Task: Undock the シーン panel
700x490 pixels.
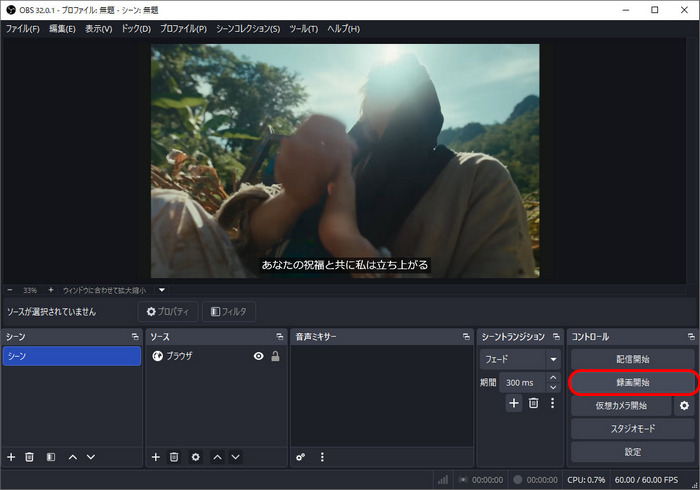Action: pyautogui.click(x=135, y=337)
